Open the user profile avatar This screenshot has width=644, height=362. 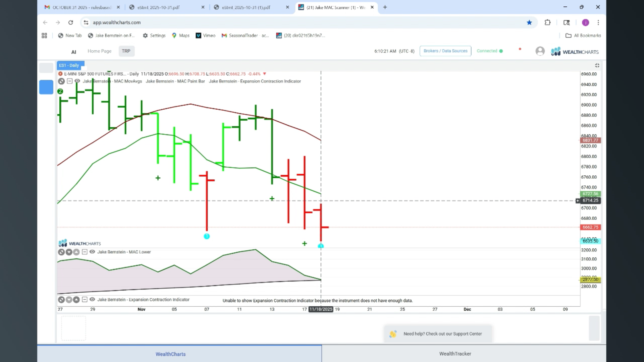coord(540,51)
